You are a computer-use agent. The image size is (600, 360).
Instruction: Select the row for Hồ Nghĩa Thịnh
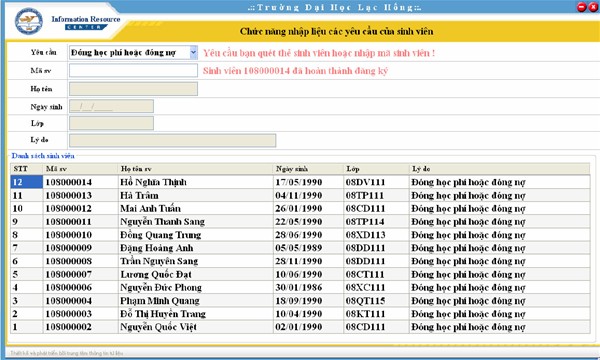(300, 182)
